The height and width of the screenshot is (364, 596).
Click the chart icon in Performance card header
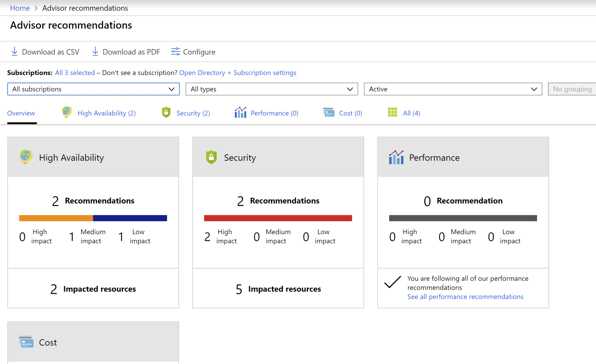point(396,157)
